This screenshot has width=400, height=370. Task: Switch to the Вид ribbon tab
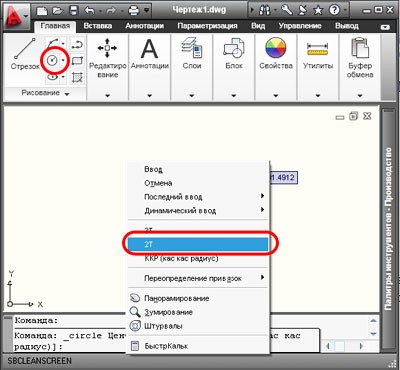coord(258,26)
